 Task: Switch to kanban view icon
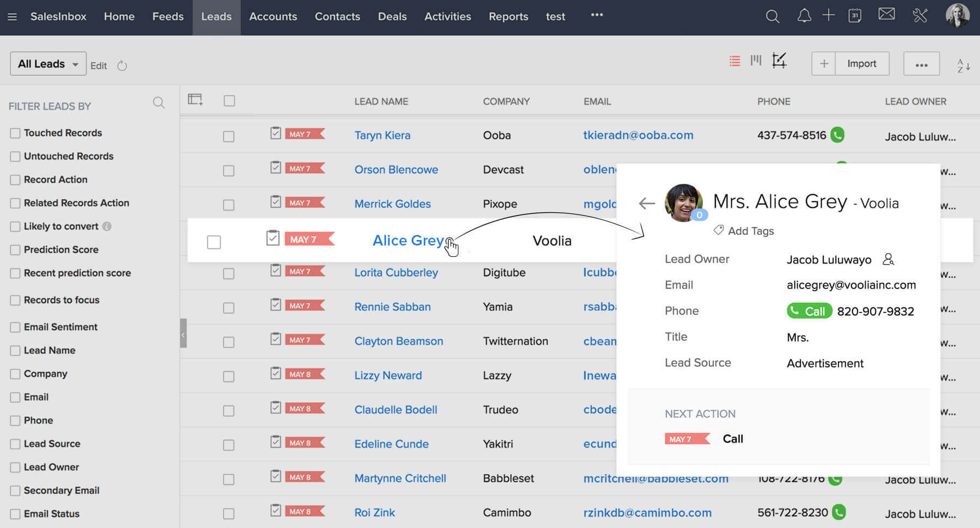(756, 60)
